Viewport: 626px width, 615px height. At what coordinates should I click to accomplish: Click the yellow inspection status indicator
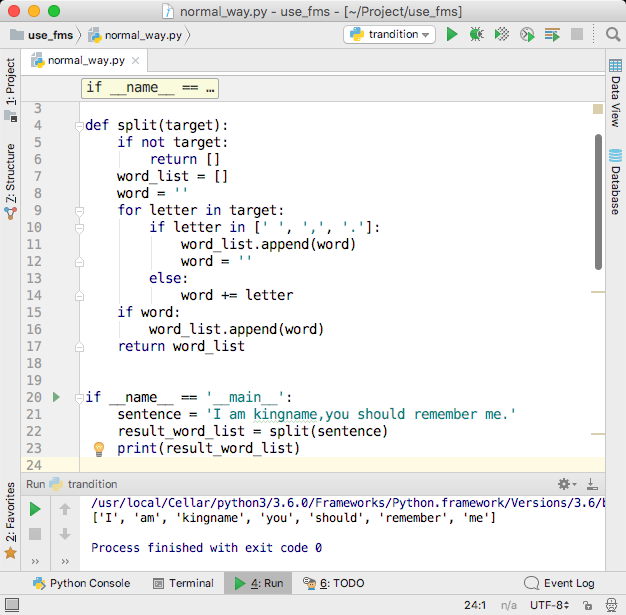598,109
